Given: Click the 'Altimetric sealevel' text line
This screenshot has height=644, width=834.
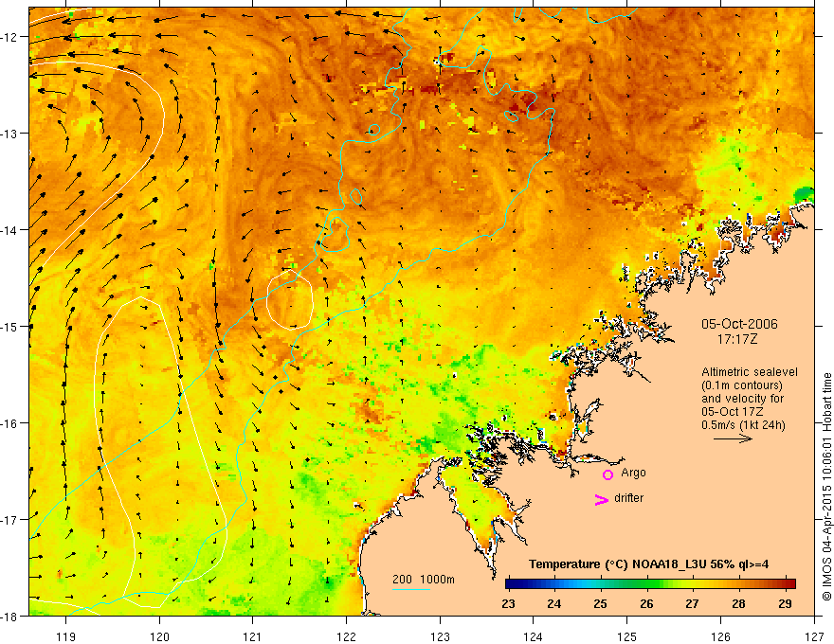Looking at the screenshot, I should [750, 372].
